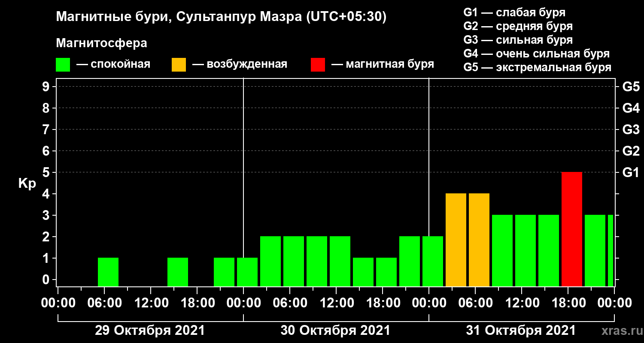
Task: Click the 29 Октября 2021 date label
Action: (150, 331)
